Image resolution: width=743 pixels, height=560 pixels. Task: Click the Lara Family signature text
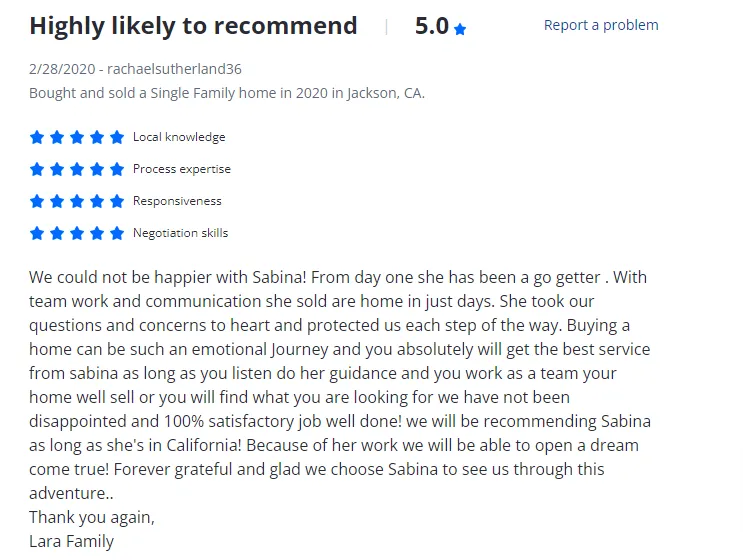coord(72,542)
